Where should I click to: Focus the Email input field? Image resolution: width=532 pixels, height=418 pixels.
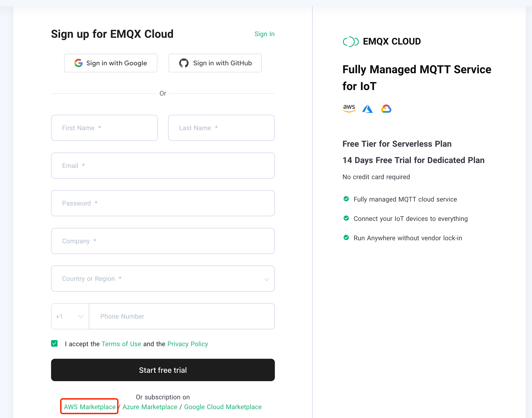tap(163, 166)
